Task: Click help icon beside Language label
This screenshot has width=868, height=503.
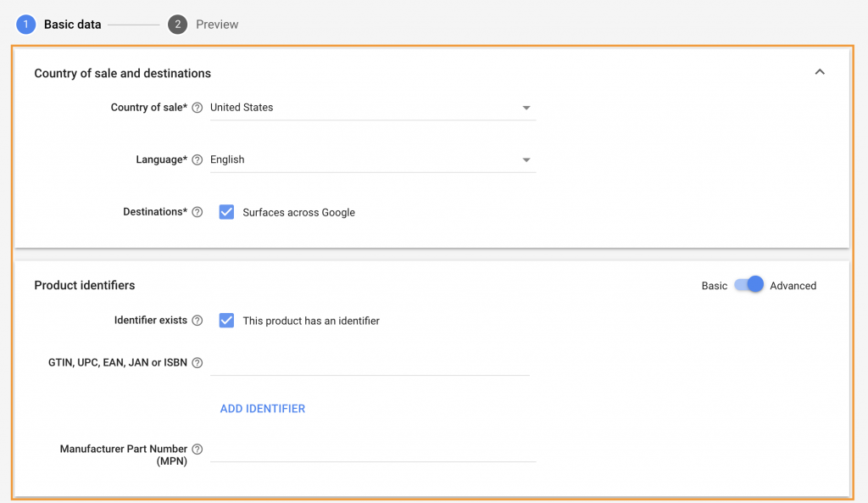Action: click(x=198, y=159)
